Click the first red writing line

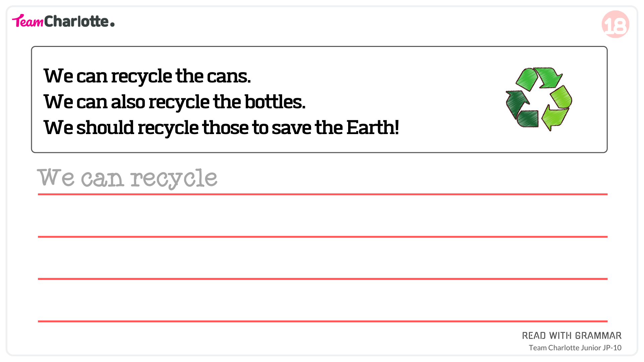(323, 194)
